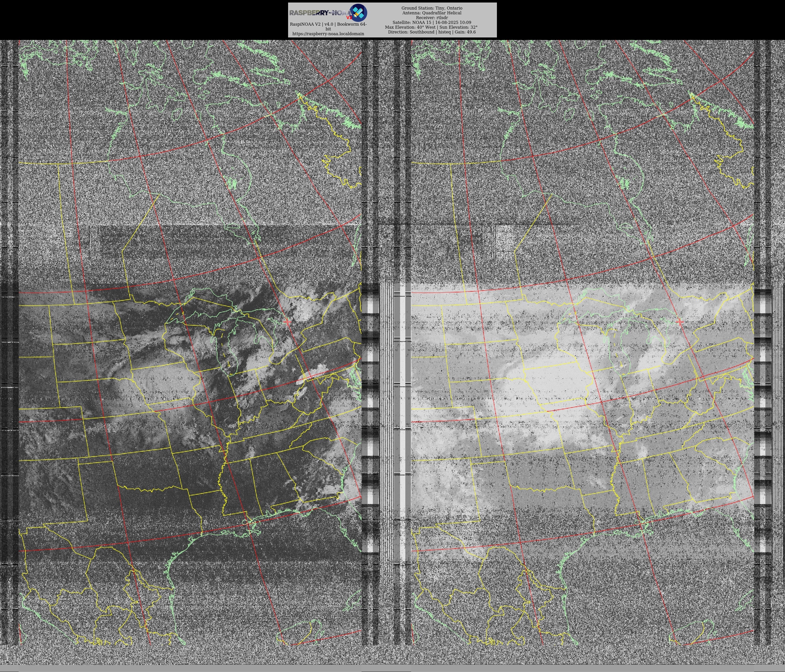The image size is (785, 672).
Task: Click the red V2 badge on the logo
Action: (349, 17)
